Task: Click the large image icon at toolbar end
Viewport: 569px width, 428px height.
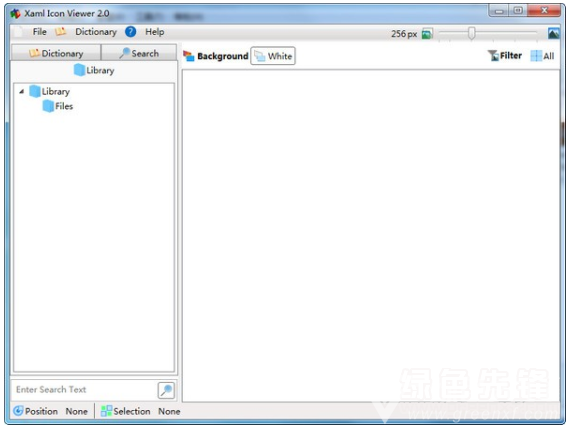Action: point(553,33)
